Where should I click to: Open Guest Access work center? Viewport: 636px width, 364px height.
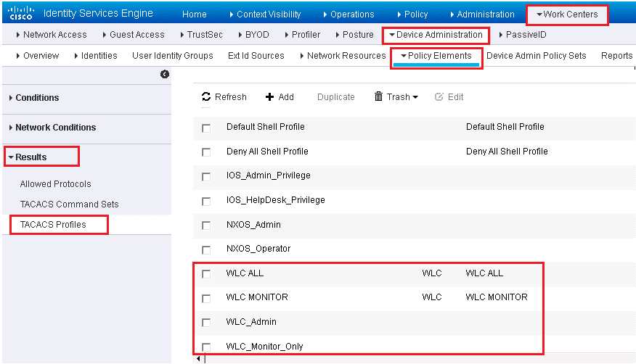134,34
